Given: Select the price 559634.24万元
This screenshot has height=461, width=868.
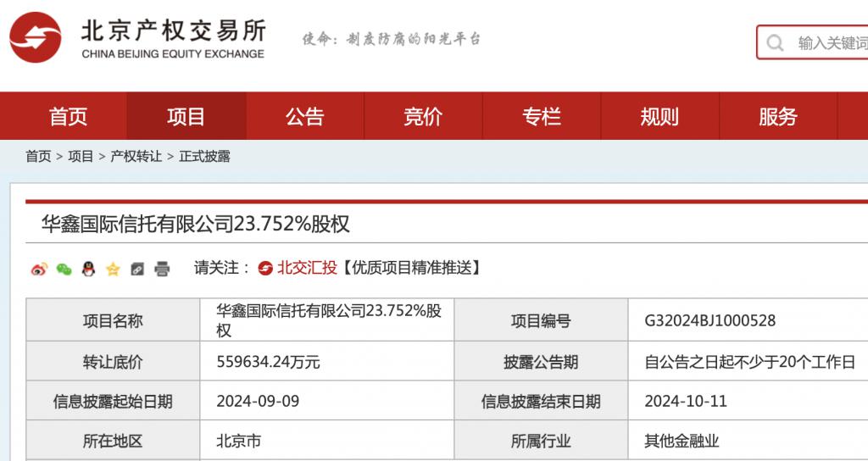Looking at the screenshot, I should point(268,362).
